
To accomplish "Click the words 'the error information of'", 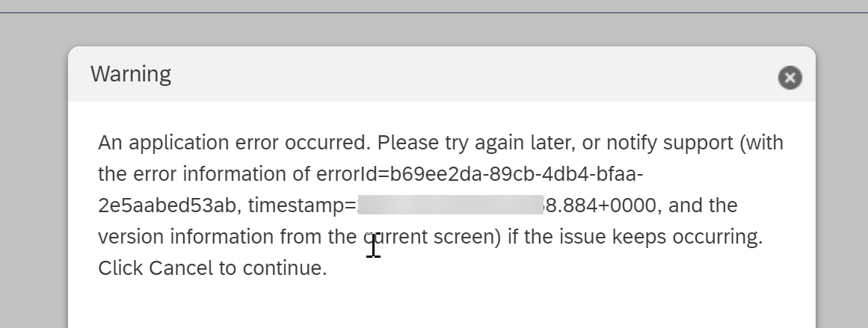I will pos(204,174).
